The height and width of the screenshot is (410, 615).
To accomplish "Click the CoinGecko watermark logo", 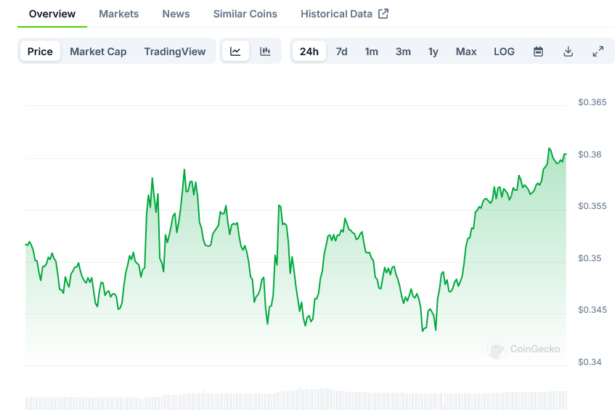I will point(524,350).
